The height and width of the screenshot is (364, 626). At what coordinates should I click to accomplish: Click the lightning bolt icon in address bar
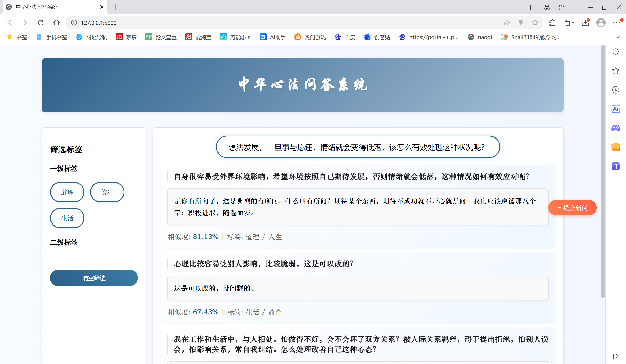coord(521,23)
